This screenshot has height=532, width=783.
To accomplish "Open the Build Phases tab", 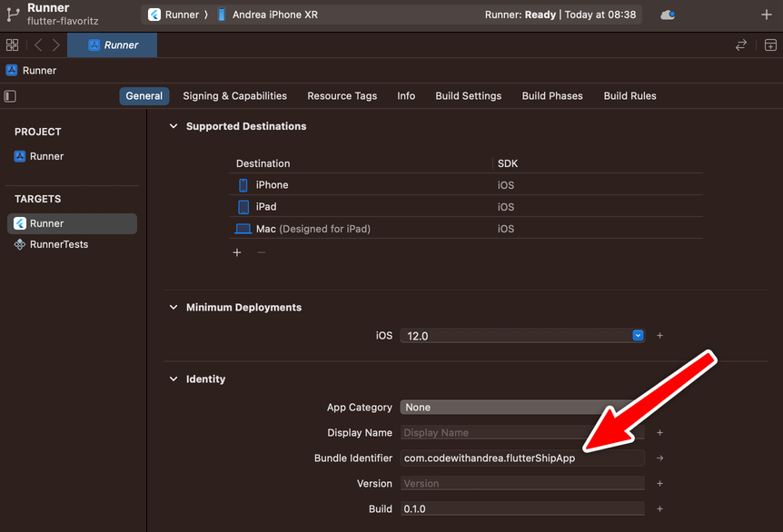I will [x=552, y=96].
